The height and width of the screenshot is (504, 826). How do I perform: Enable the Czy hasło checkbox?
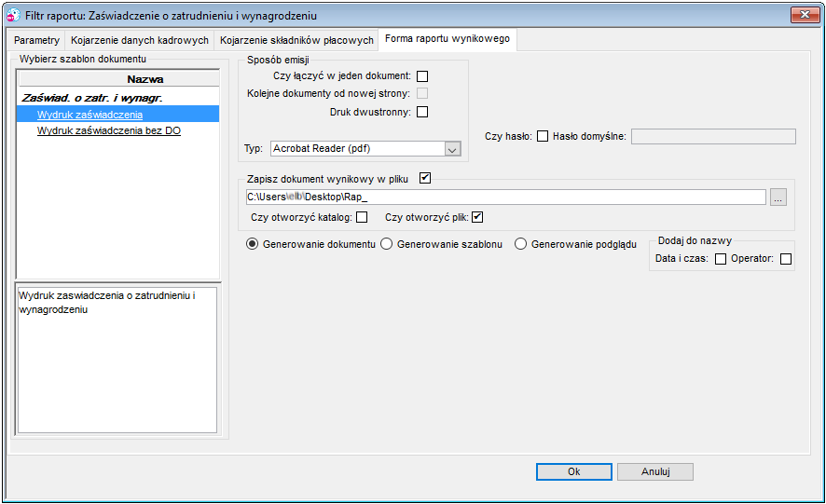pyautogui.click(x=543, y=136)
